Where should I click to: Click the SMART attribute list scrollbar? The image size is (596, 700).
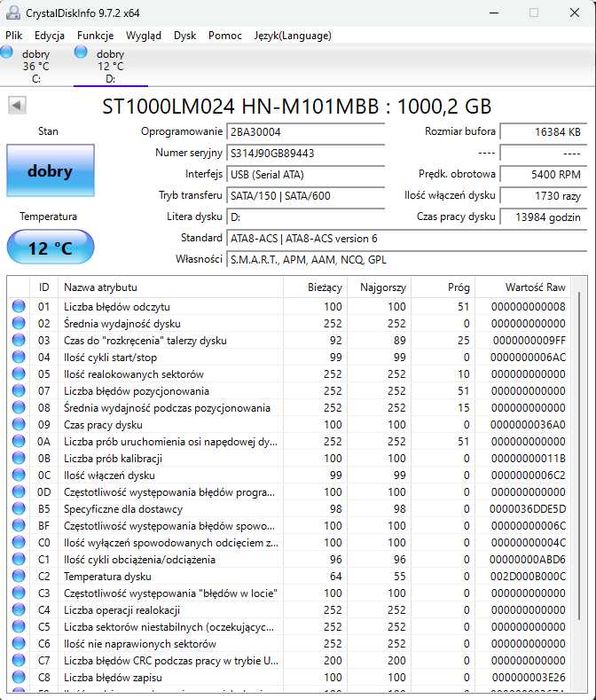point(579,455)
